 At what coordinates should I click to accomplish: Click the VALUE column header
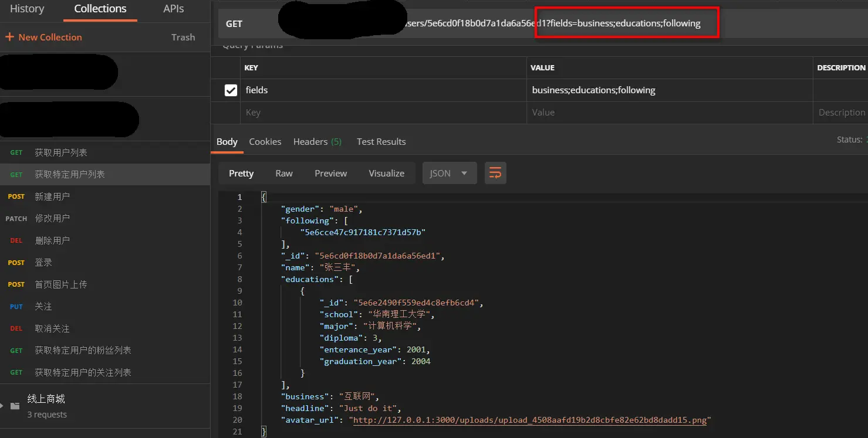click(x=543, y=68)
